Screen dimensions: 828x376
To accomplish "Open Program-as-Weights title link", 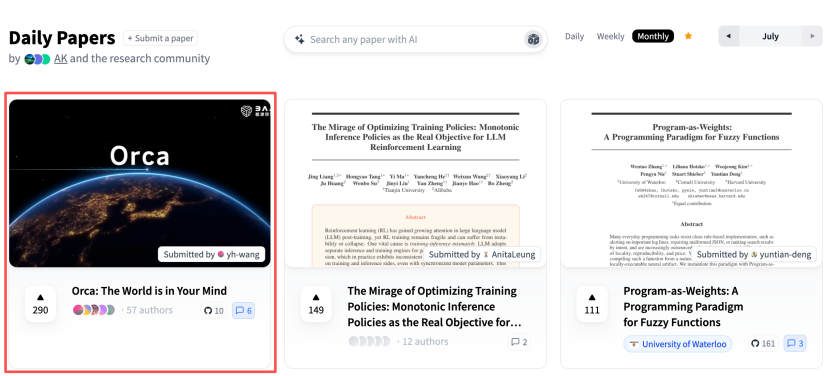I will pos(683,306).
